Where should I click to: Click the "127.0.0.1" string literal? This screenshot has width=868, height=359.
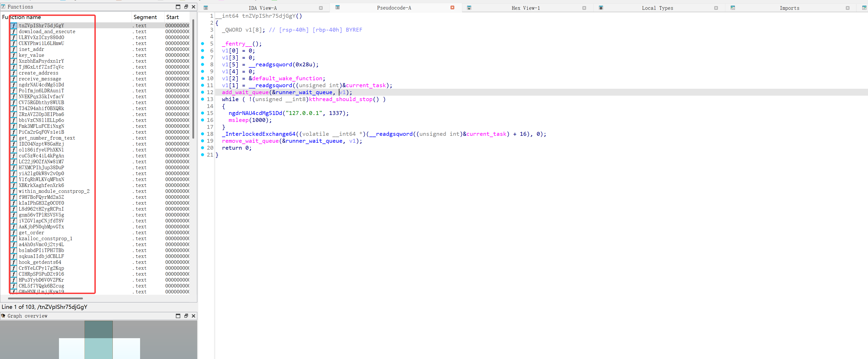coord(304,113)
